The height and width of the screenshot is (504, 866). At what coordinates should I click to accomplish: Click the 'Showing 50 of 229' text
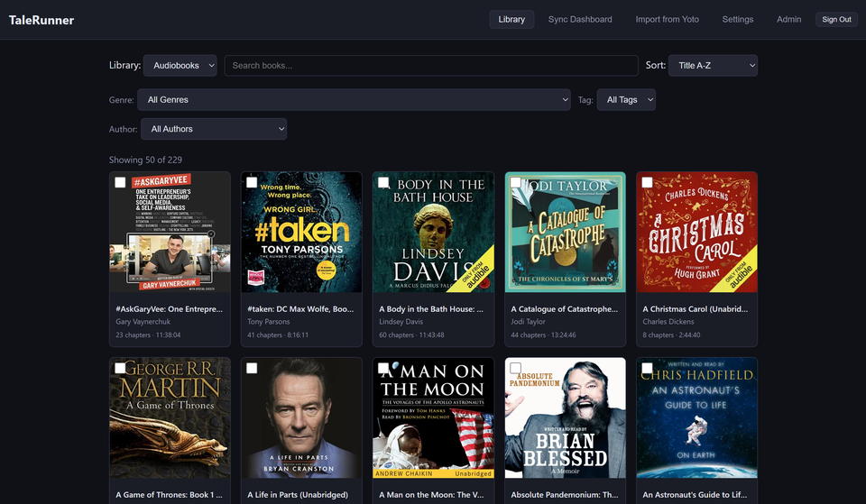(145, 160)
